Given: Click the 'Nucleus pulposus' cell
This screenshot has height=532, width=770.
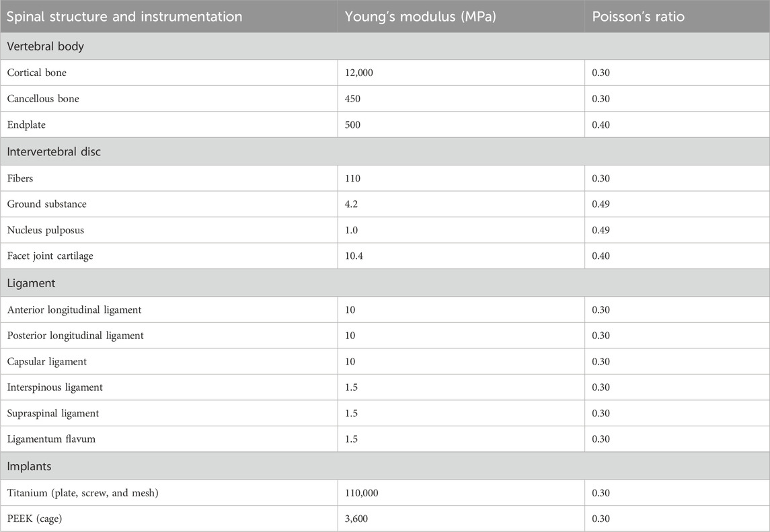Looking at the screenshot, I should (46, 230).
